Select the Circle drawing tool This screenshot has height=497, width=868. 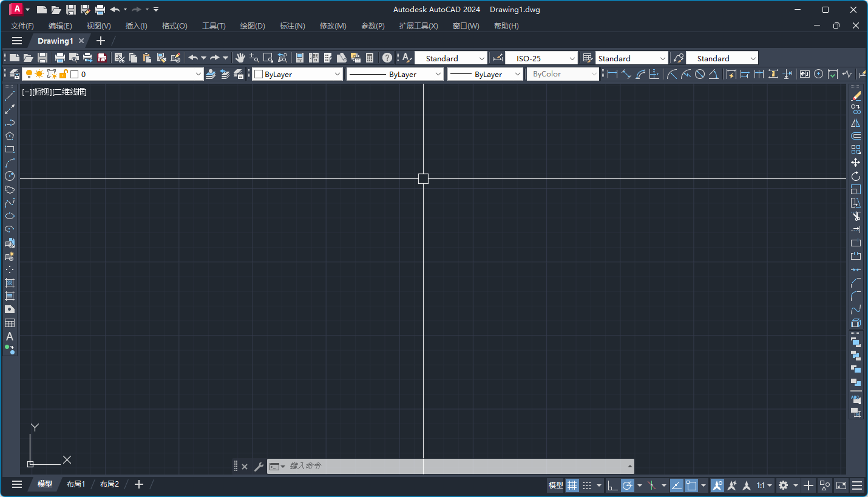point(10,176)
